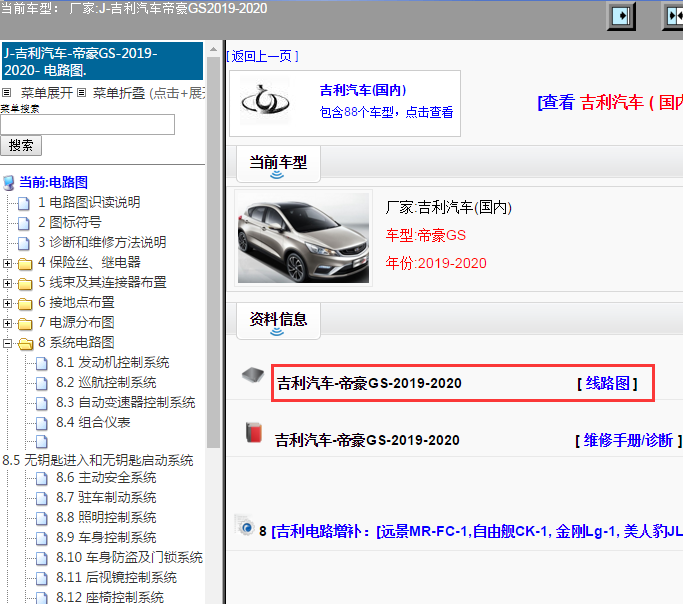Viewport: 683px width, 604px height.
Task: Click the gray wiring diagram book icon
Action: tap(253, 375)
